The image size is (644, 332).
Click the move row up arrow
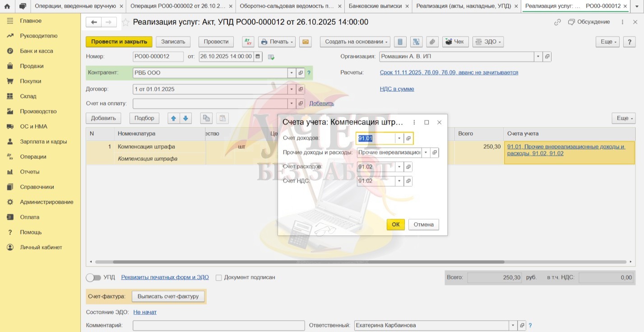[173, 118]
